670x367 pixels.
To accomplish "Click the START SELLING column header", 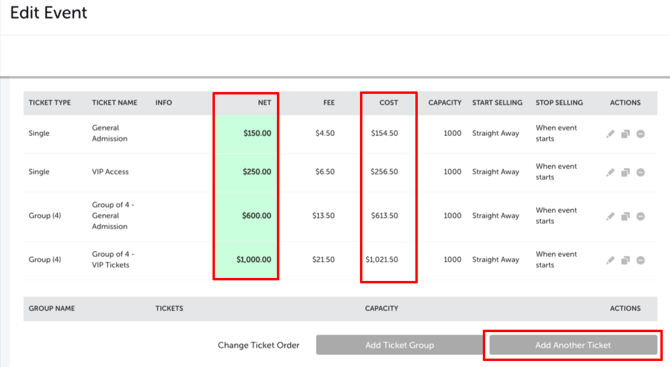I will click(497, 103).
